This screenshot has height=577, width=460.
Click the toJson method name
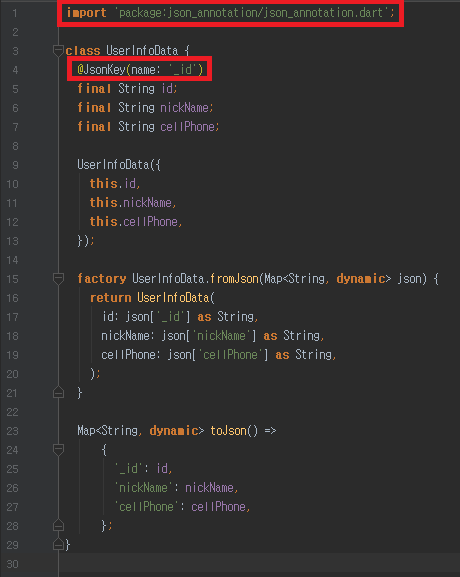tap(228, 431)
